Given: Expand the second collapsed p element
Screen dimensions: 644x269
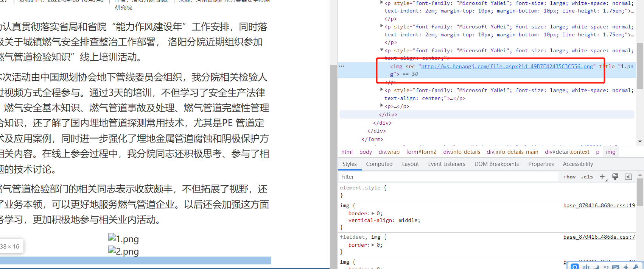Looking at the screenshot, I should 382,26.
